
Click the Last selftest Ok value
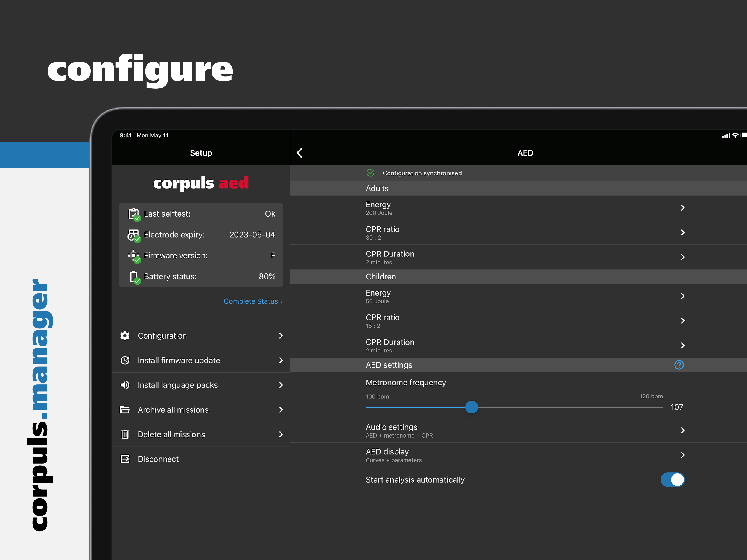pos(270,214)
